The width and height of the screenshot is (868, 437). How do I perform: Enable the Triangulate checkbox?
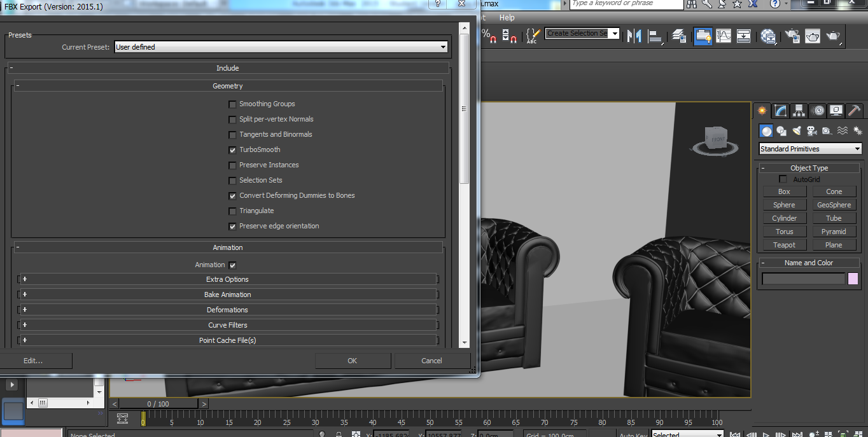232,211
